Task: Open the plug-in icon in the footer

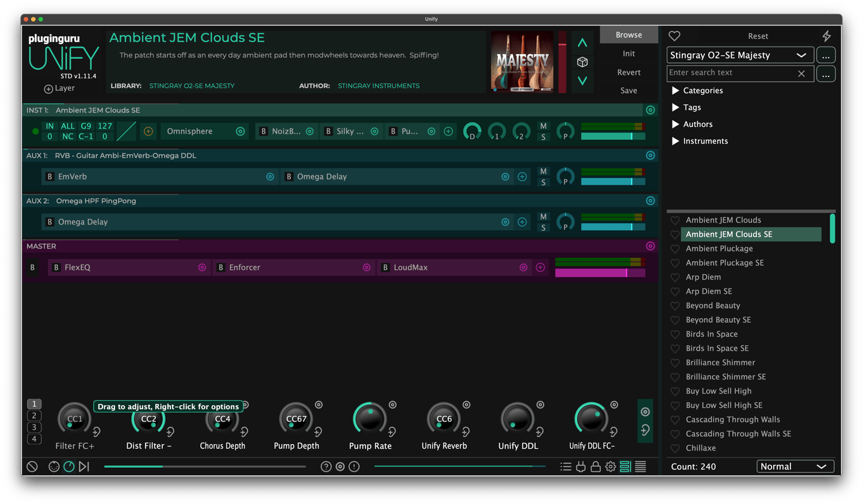Action: pyautogui.click(x=581, y=467)
